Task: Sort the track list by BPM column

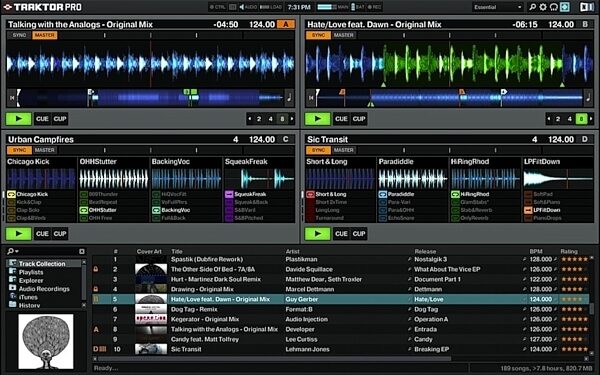Action: (536, 251)
